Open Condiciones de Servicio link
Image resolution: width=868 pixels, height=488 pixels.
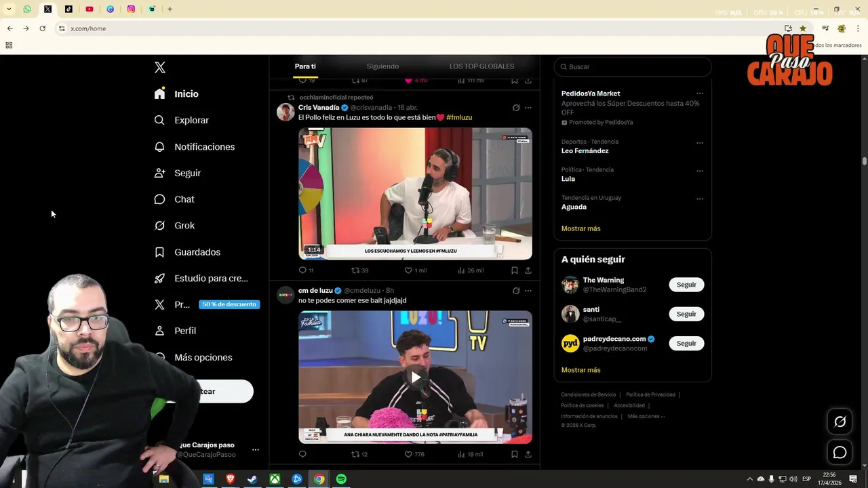[x=589, y=394]
